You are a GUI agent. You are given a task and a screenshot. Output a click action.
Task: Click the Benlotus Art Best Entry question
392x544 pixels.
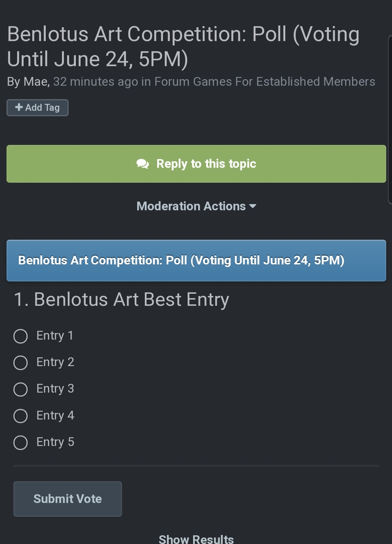click(x=121, y=300)
